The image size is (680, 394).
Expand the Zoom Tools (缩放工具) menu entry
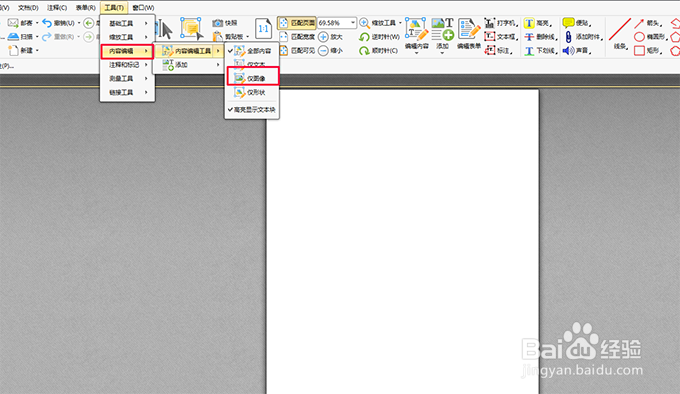[x=127, y=37]
